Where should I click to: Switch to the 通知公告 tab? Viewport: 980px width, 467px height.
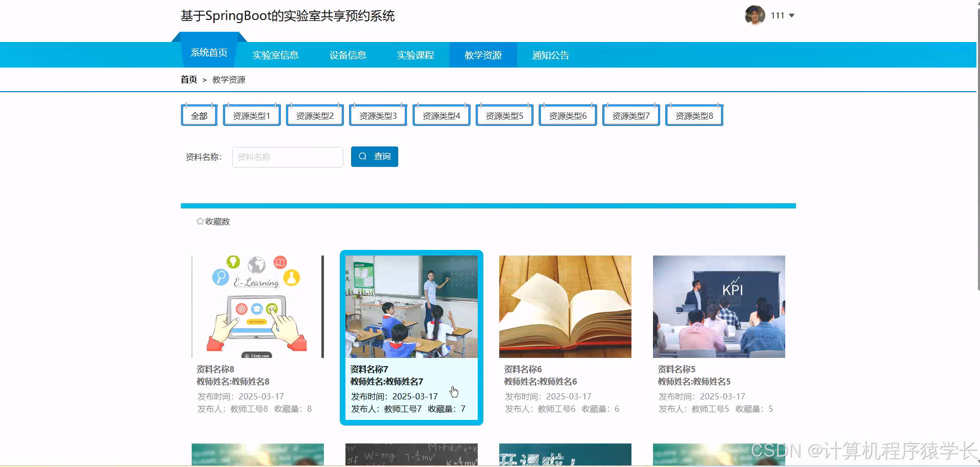coord(550,54)
